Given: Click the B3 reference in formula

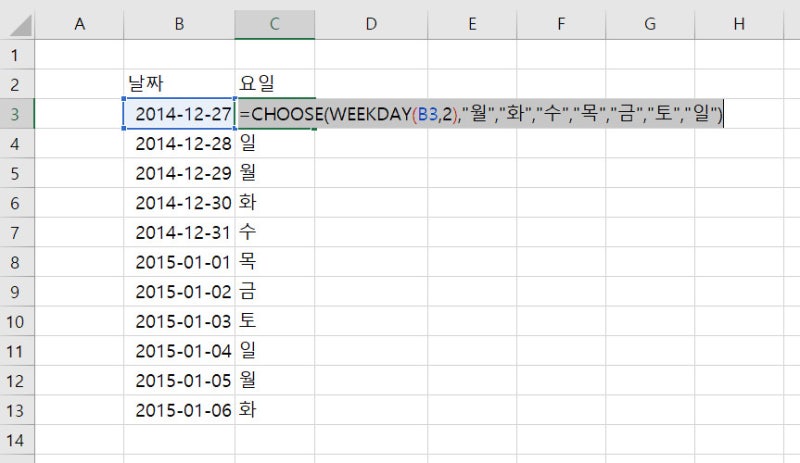Looking at the screenshot, I should click(x=428, y=115).
